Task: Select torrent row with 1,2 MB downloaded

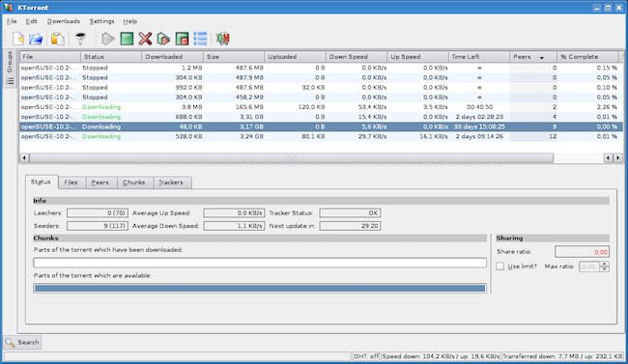Action: [x=321, y=68]
